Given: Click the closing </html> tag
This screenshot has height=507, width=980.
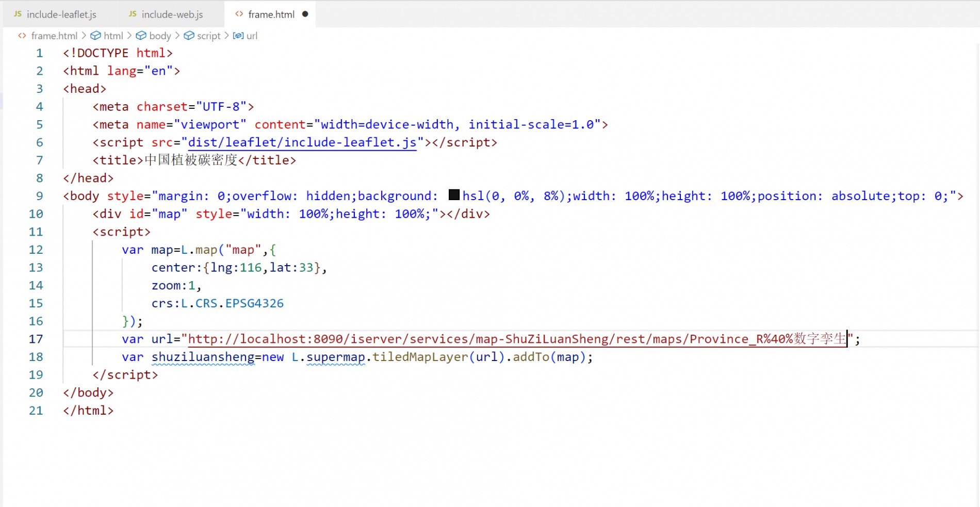Looking at the screenshot, I should [x=88, y=411].
